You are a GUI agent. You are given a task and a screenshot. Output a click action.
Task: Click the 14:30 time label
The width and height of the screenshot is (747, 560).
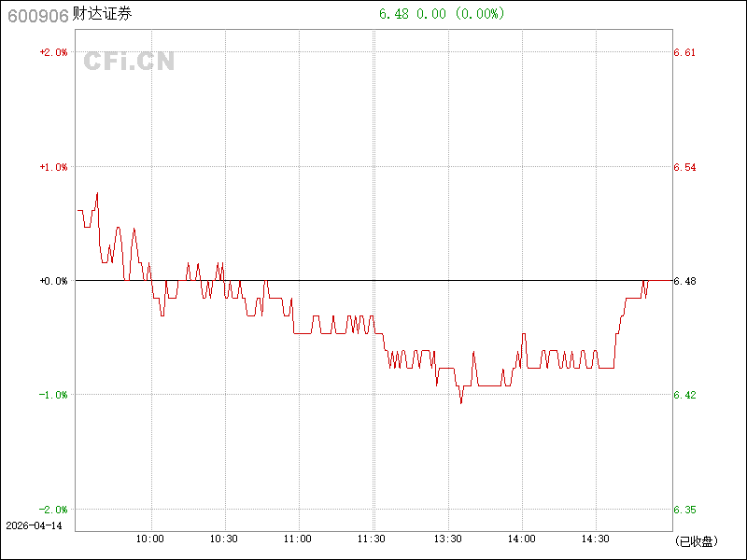[x=596, y=539]
